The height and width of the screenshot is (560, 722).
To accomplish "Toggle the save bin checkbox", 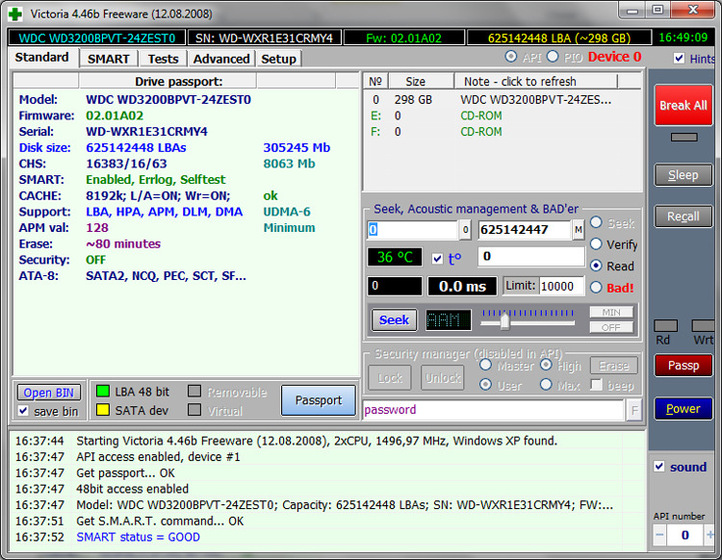I will (x=24, y=411).
